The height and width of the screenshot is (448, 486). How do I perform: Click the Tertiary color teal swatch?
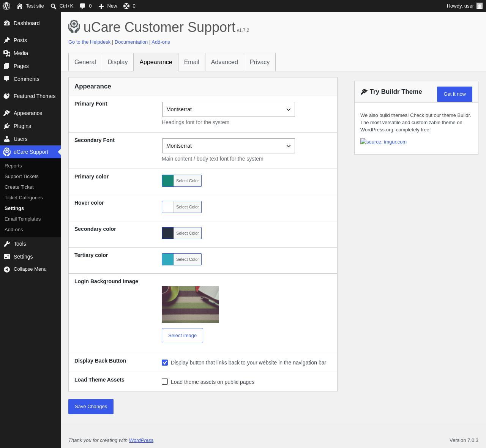(x=168, y=259)
